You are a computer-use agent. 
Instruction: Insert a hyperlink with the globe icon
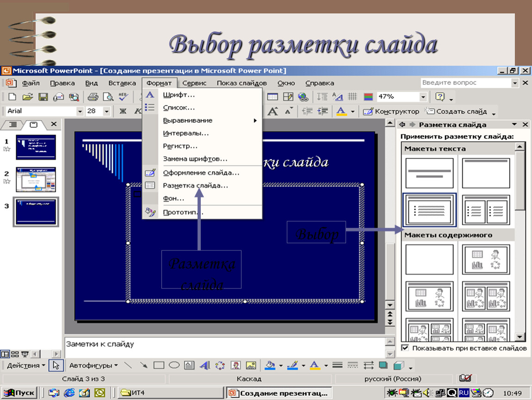point(303,97)
